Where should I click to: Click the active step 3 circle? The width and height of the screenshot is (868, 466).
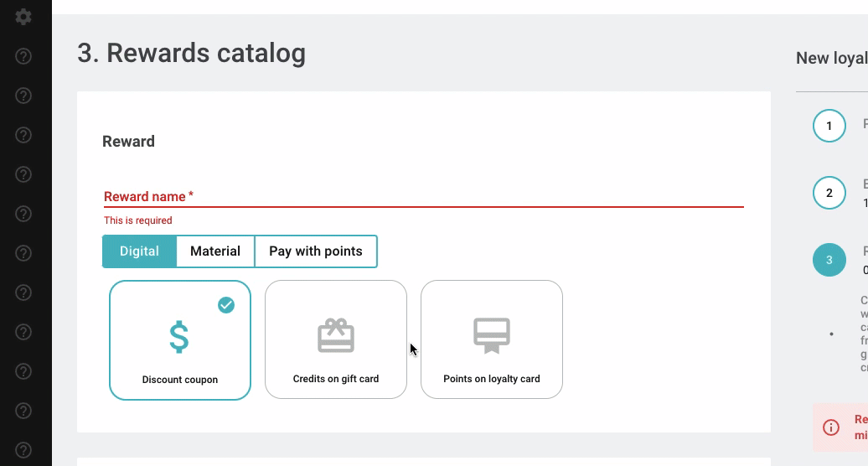click(829, 260)
